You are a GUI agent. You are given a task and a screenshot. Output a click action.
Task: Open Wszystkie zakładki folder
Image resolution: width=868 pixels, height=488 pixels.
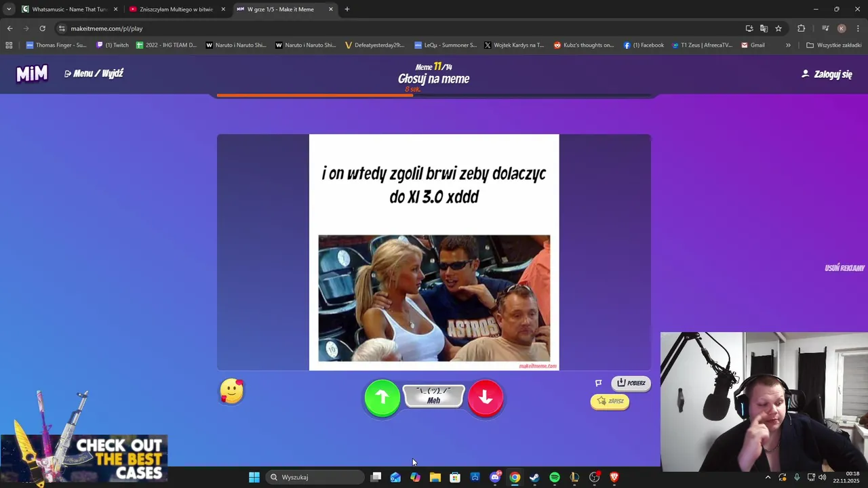point(833,45)
